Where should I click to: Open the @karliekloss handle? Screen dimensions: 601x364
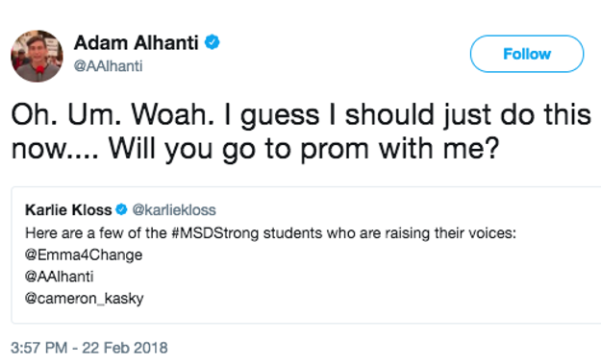point(174,209)
